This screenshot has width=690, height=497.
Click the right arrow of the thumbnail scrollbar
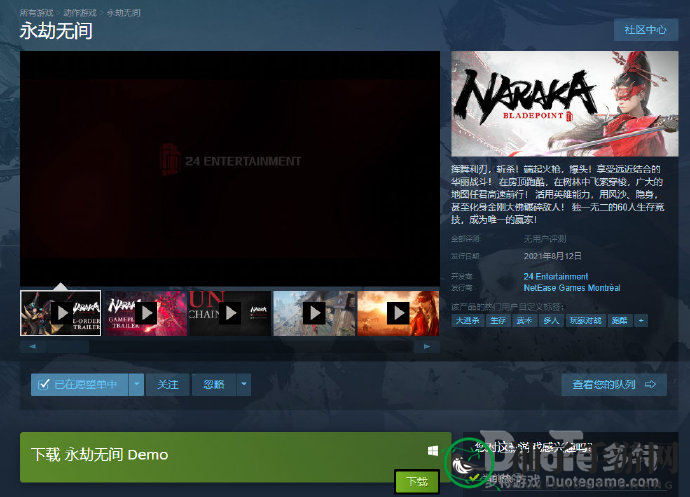[x=427, y=346]
